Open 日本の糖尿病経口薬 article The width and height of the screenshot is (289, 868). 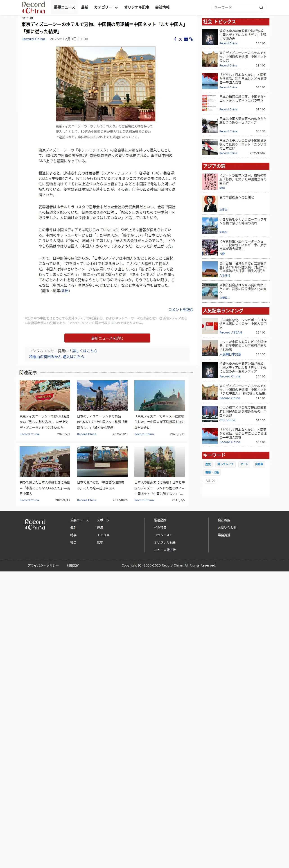243,98
